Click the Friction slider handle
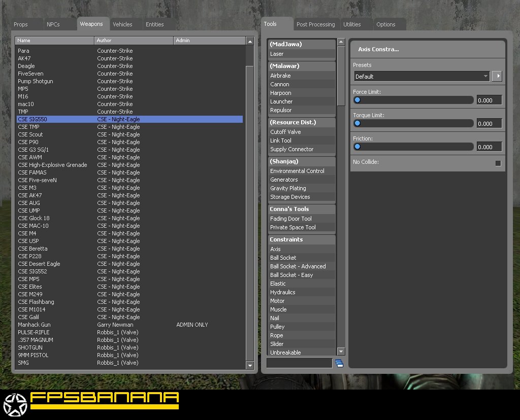 [x=357, y=147]
